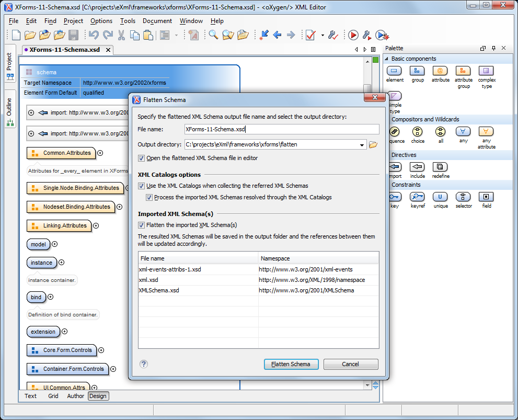The width and height of the screenshot is (518, 420).
Task: Click the red Apply Transformation play icon
Action: click(x=353, y=35)
